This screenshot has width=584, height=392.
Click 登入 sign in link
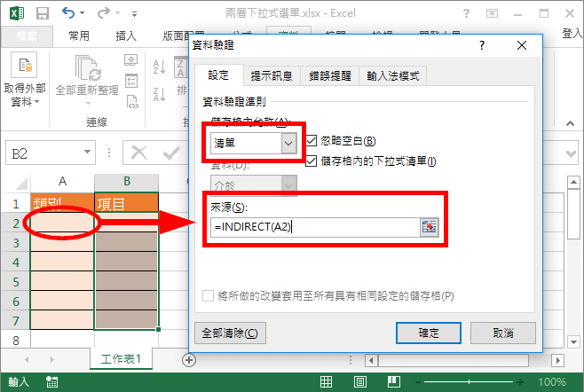point(572,34)
